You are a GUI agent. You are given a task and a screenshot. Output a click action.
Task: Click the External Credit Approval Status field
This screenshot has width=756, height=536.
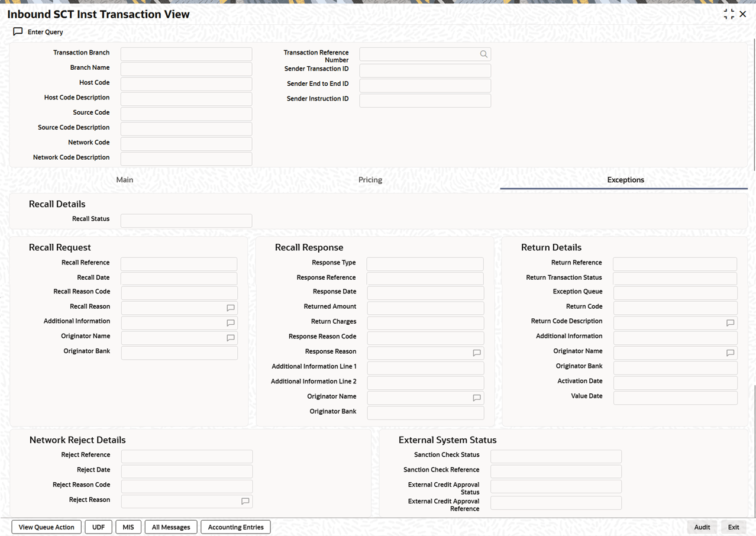[x=556, y=487]
